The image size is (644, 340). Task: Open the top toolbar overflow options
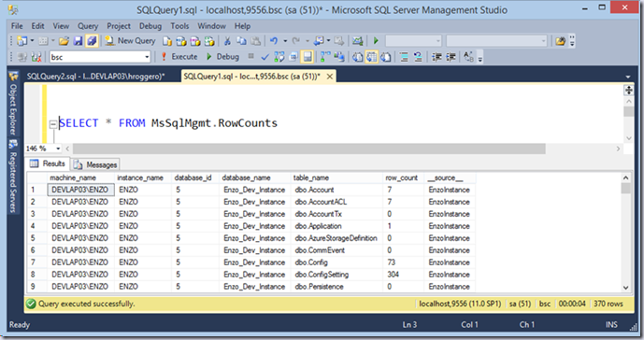click(572, 41)
